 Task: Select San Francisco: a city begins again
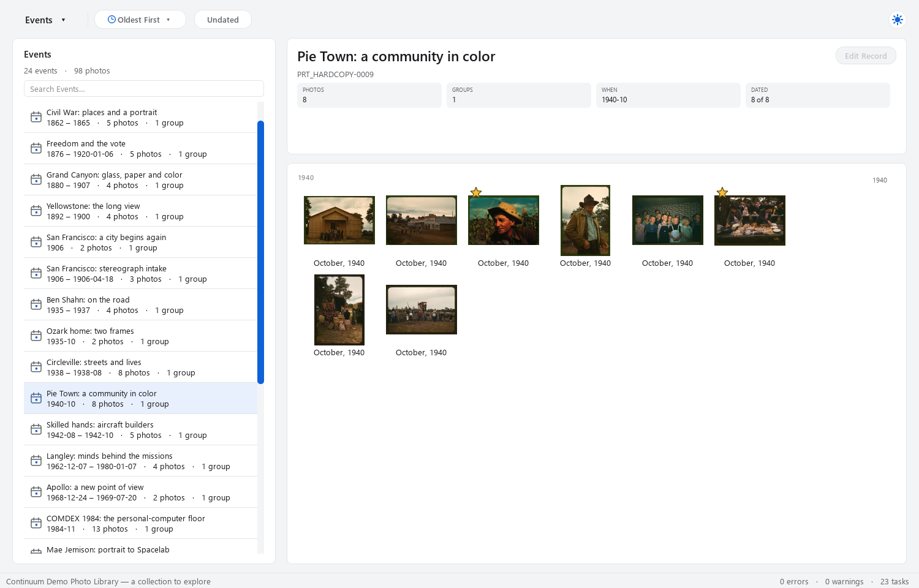pos(140,243)
